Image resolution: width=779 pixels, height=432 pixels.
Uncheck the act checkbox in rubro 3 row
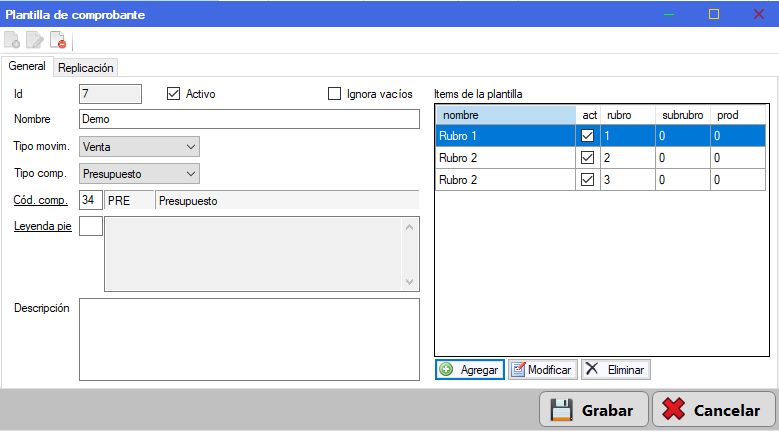click(x=587, y=180)
